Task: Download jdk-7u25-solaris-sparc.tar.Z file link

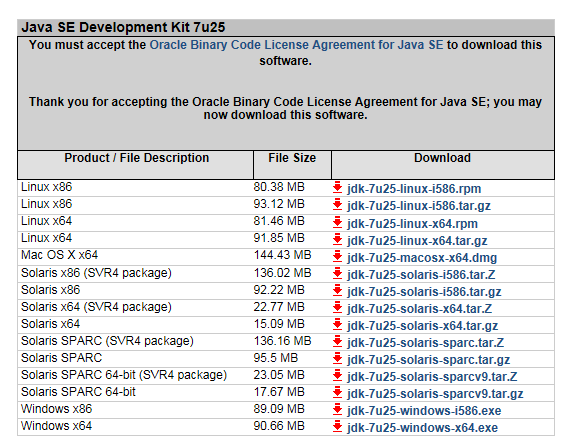Action: coord(426,343)
